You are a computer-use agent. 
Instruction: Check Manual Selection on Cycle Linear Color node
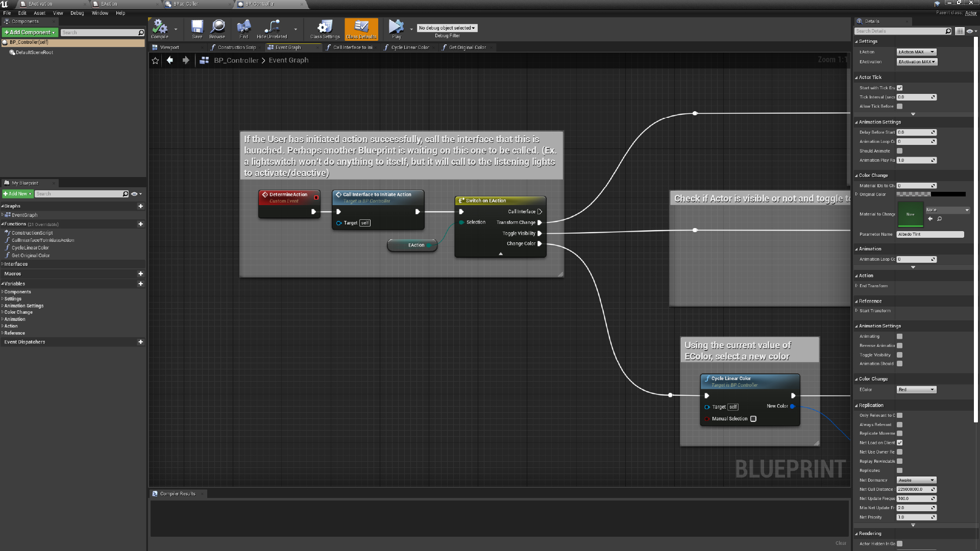753,419
